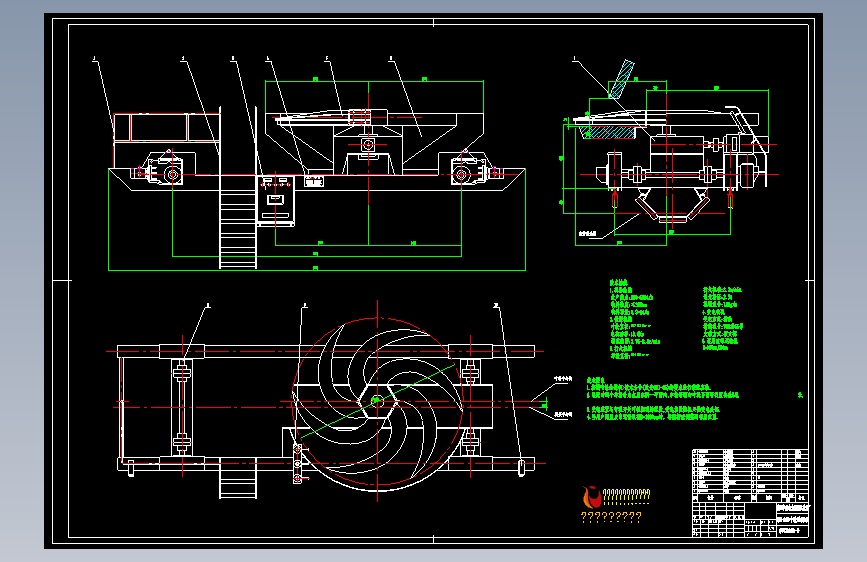Click the spiral-vane disc in the plan view
Screen dimensions: 867x562
click(x=378, y=404)
